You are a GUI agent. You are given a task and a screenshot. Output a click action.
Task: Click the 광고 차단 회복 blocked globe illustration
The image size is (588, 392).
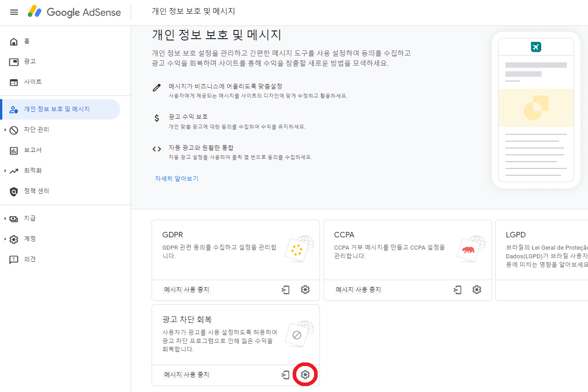point(299,334)
